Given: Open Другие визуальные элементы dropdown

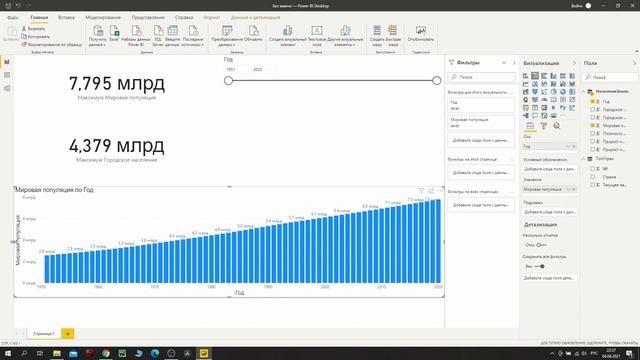Looking at the screenshot, I should point(345,36).
